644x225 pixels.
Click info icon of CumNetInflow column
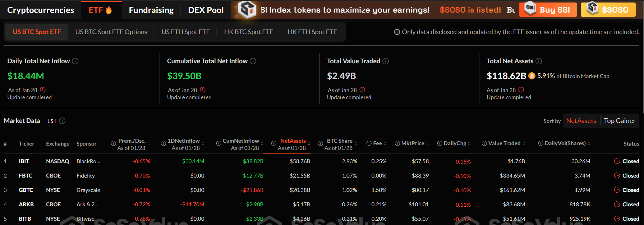click(x=218, y=143)
